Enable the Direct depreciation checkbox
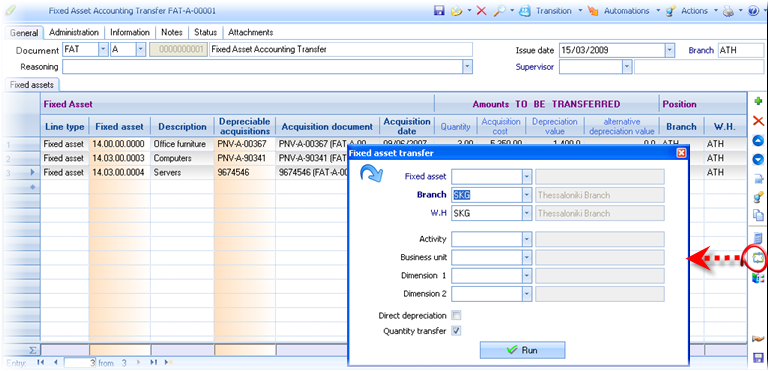The image size is (768, 371). pos(456,316)
